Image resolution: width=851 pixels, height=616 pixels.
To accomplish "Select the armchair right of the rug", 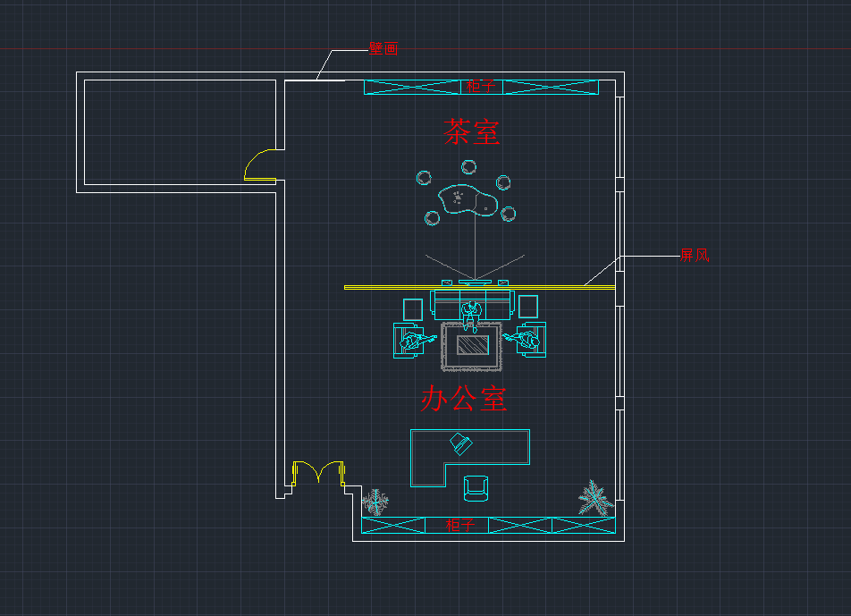I will point(531,340).
